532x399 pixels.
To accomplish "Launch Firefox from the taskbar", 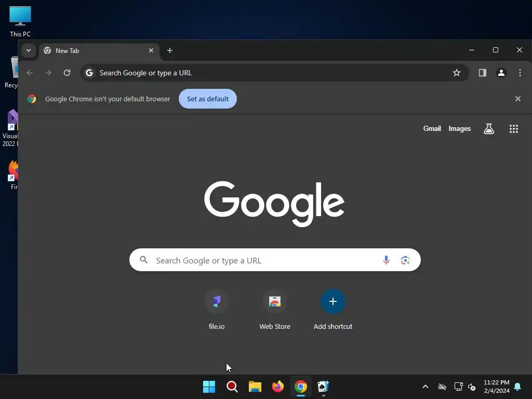I will tap(278, 387).
